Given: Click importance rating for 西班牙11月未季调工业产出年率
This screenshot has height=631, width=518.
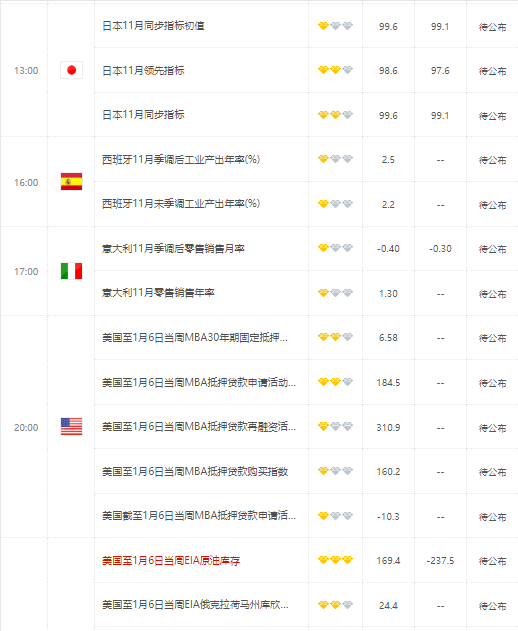Looking at the screenshot, I should tap(335, 204).
